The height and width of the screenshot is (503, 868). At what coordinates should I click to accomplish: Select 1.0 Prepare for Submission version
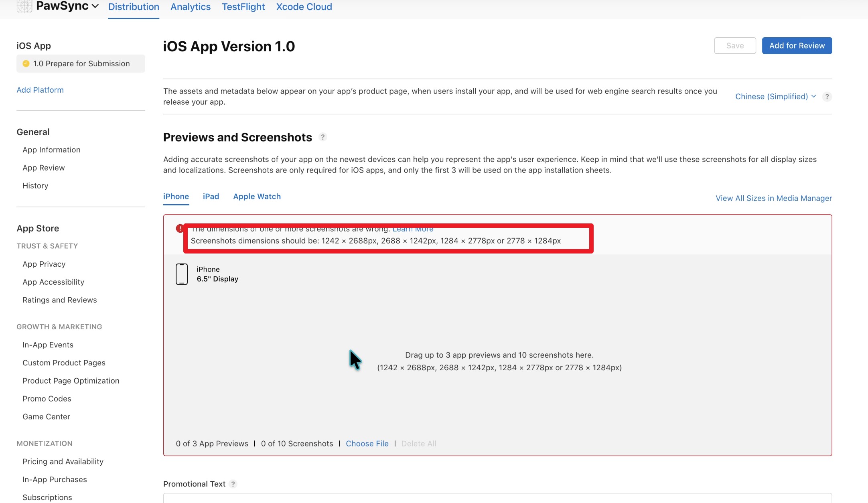click(81, 63)
